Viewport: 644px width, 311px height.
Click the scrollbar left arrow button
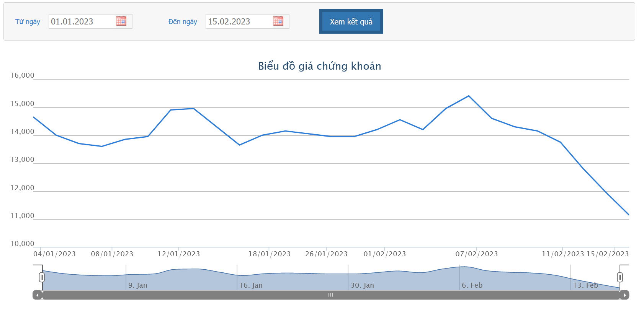(37, 295)
